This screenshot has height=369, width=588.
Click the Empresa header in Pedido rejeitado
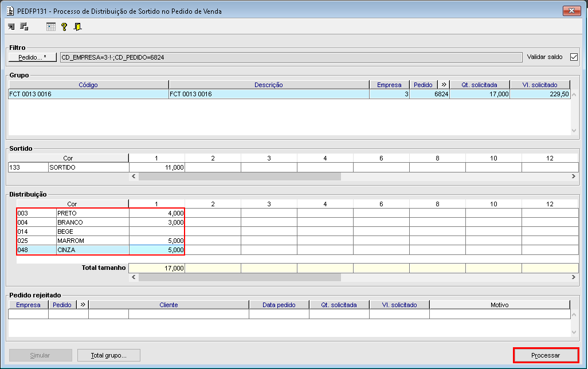point(28,304)
